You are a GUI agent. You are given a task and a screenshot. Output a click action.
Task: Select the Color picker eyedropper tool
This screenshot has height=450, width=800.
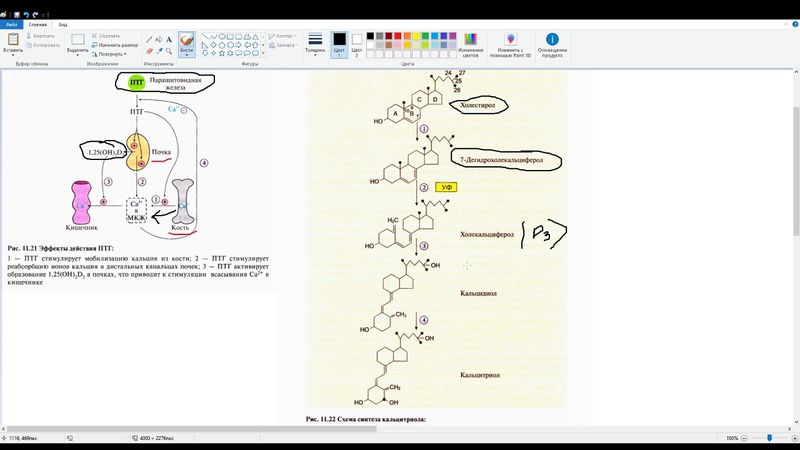tap(159, 50)
